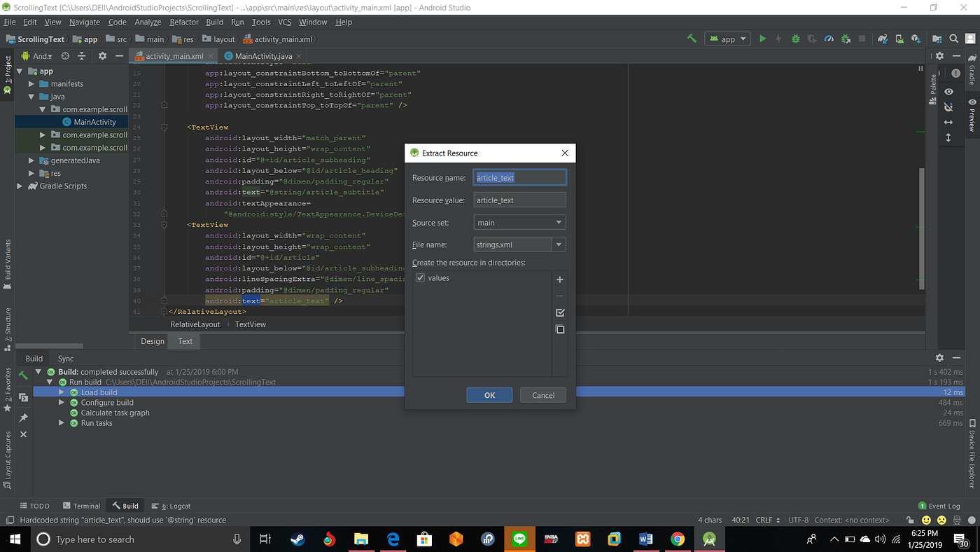This screenshot has width=980, height=552.
Task: Open the AVD Manager icon
Action: tap(898, 39)
